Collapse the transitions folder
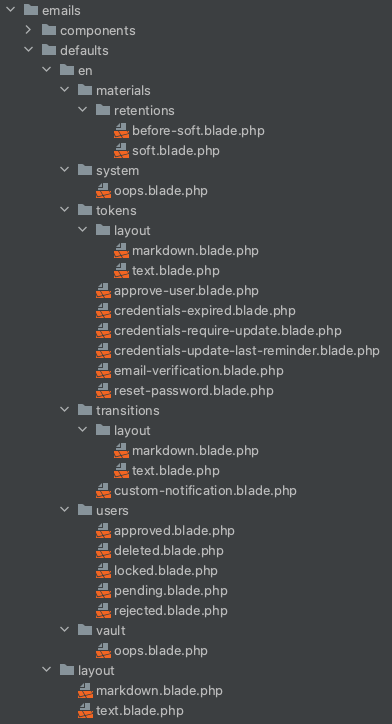392x724 pixels. tap(64, 410)
